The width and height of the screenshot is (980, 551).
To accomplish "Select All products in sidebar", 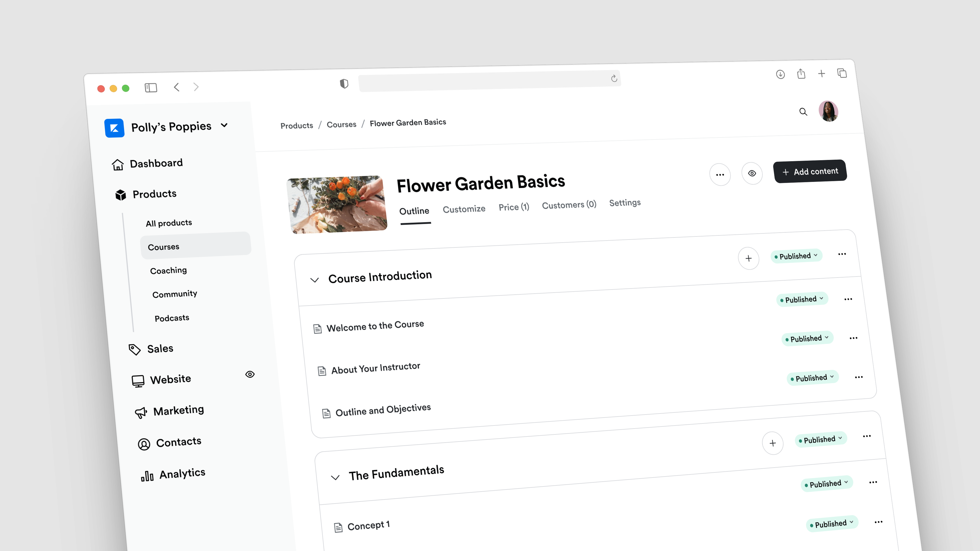I will point(169,223).
